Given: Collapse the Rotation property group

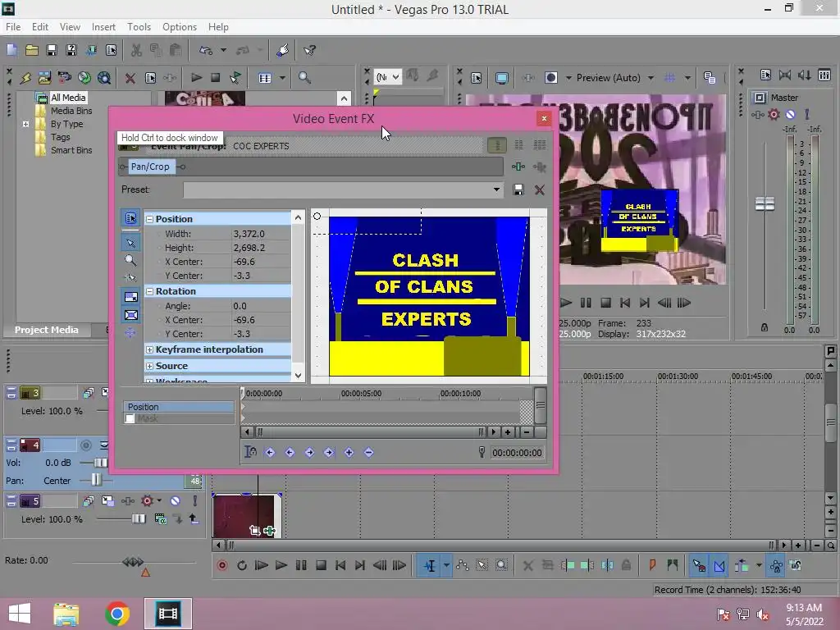Looking at the screenshot, I should pos(150,291).
